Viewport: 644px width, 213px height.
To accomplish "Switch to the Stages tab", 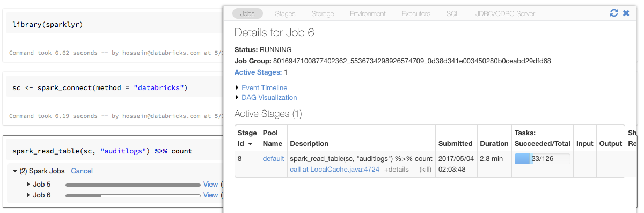I will (x=285, y=13).
